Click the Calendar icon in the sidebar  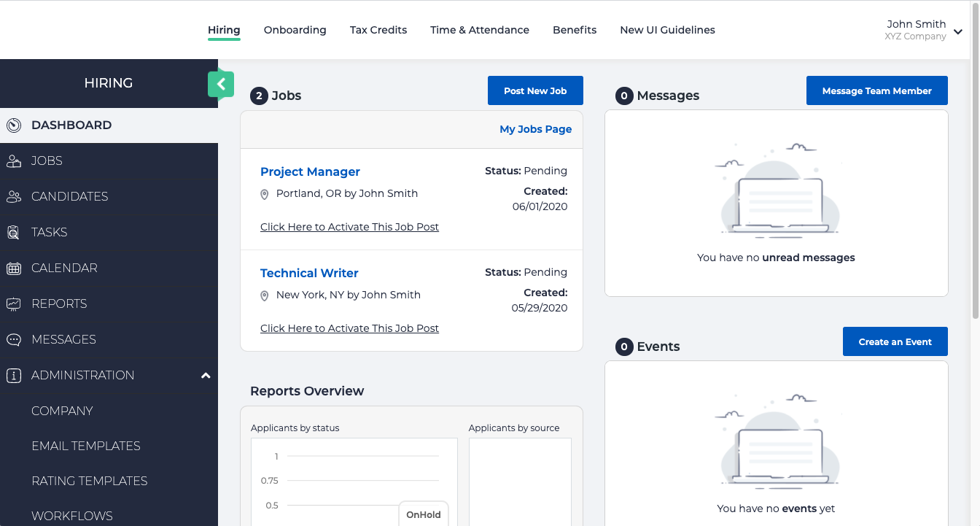(13, 268)
